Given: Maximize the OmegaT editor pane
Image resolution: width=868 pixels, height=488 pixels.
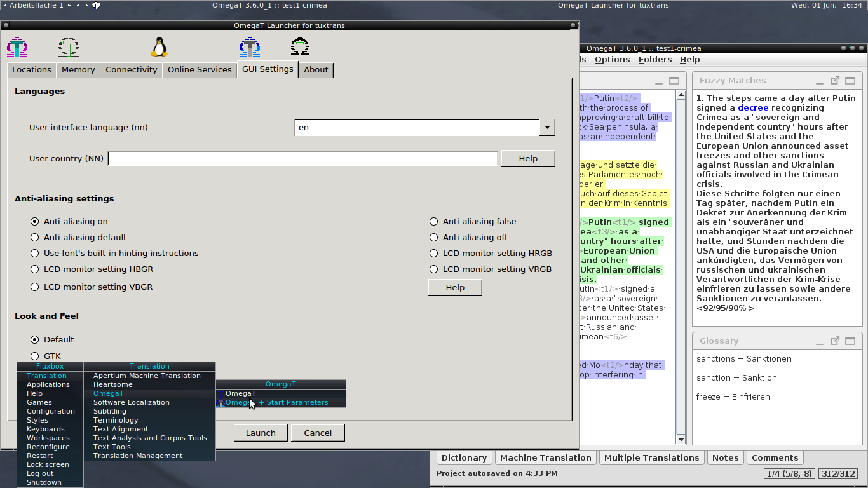Looking at the screenshot, I should pos(674,81).
